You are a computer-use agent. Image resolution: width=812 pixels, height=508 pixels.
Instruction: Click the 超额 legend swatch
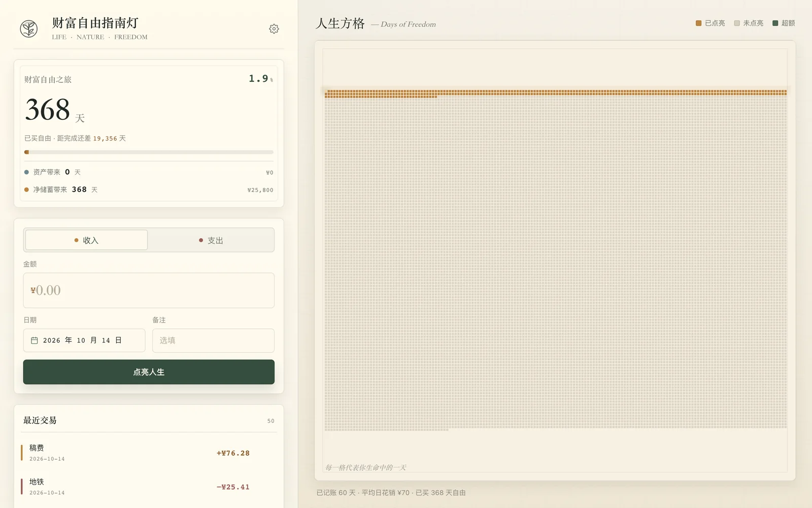(x=775, y=23)
